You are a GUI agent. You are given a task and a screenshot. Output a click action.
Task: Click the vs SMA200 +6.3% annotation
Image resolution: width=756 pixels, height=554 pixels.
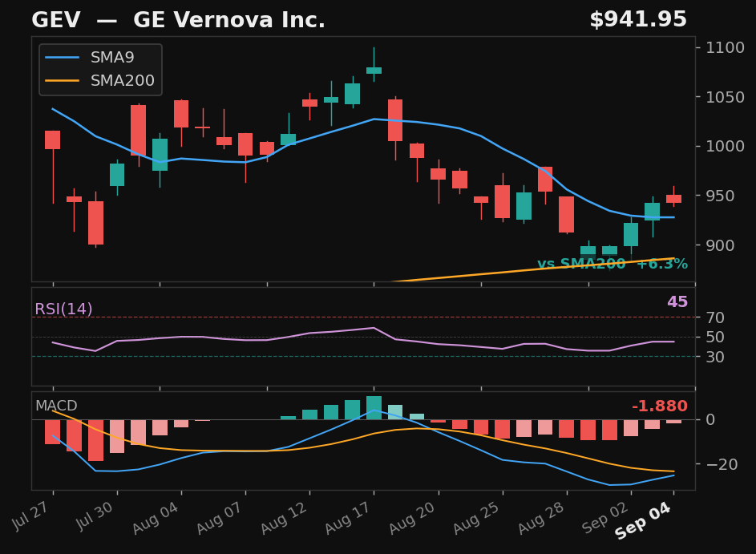[612, 264]
